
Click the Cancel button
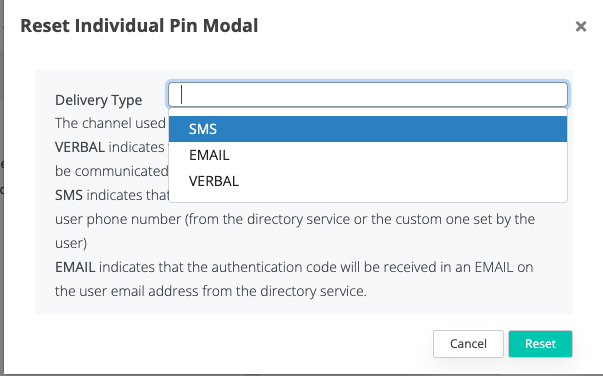[x=468, y=344]
